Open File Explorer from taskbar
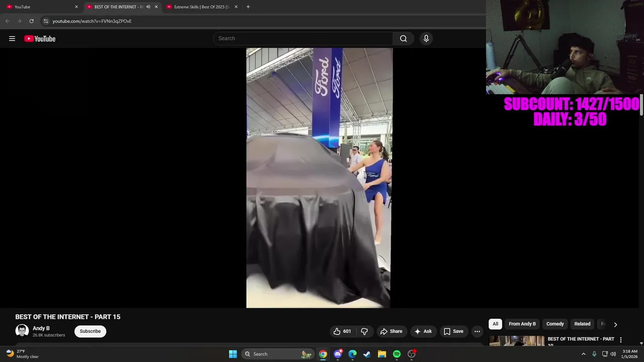The image size is (644, 362). (x=382, y=354)
